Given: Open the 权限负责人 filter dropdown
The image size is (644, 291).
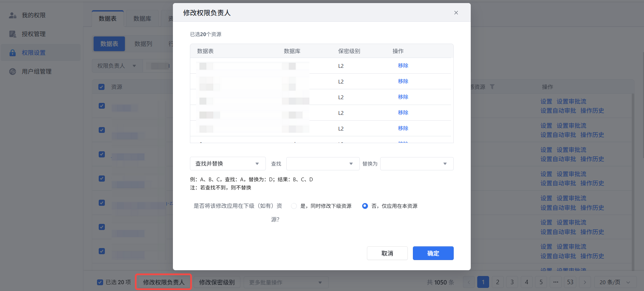Looking at the screenshot, I should tap(117, 66).
